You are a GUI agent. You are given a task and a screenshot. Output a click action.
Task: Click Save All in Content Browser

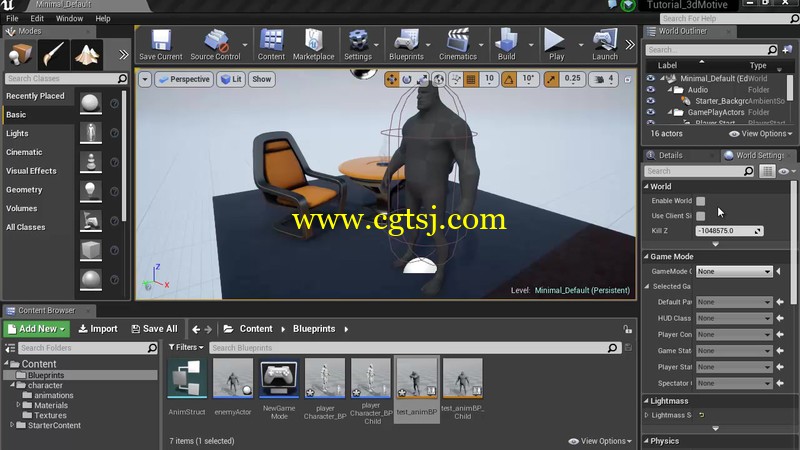click(x=155, y=329)
